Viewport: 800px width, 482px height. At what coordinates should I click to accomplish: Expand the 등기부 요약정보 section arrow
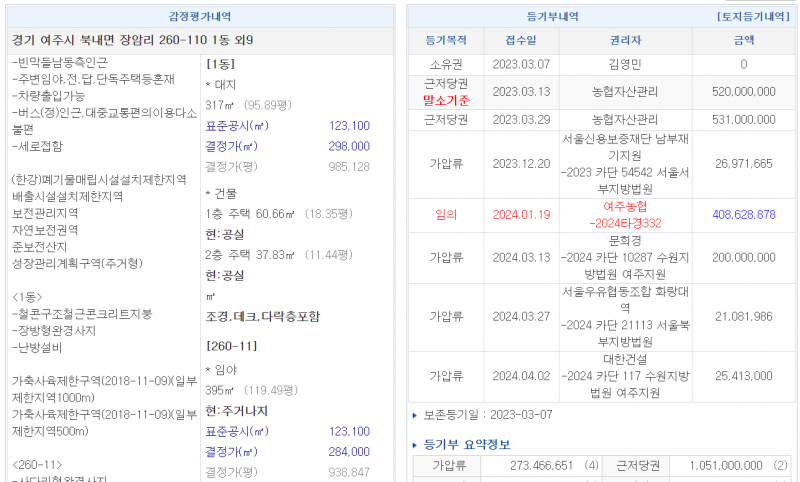416,445
